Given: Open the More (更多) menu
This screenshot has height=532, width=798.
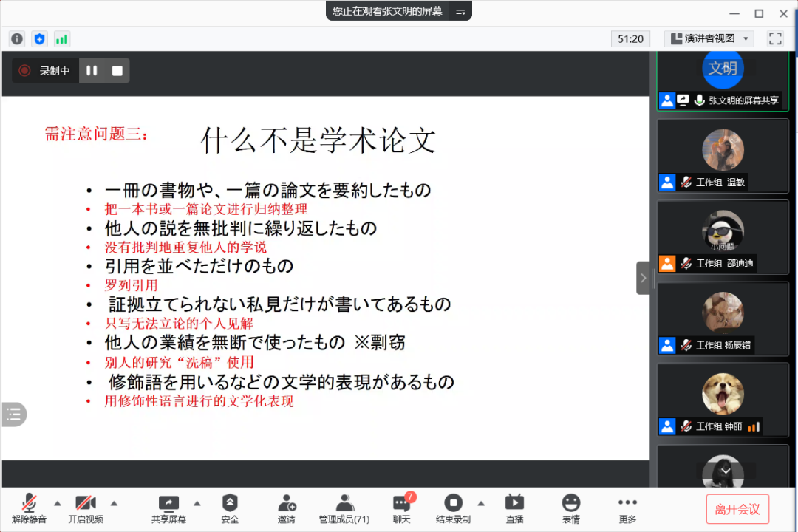Looking at the screenshot, I should (627, 508).
